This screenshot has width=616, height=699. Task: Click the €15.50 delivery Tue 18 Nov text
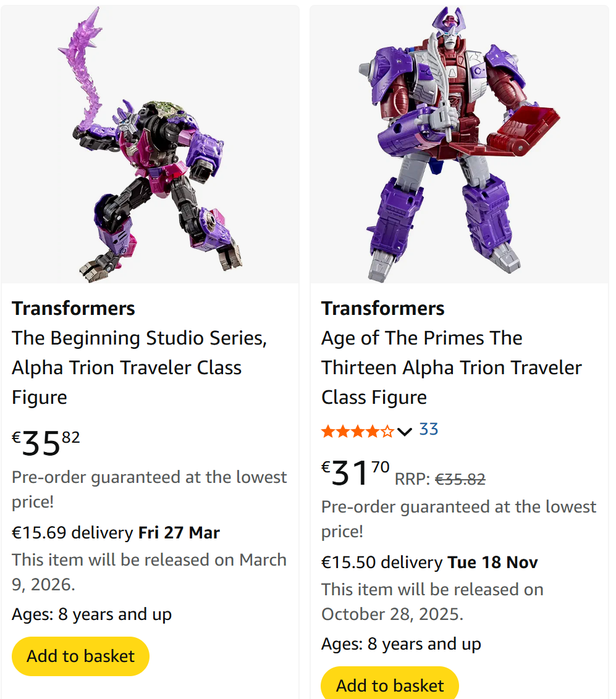[x=429, y=563]
